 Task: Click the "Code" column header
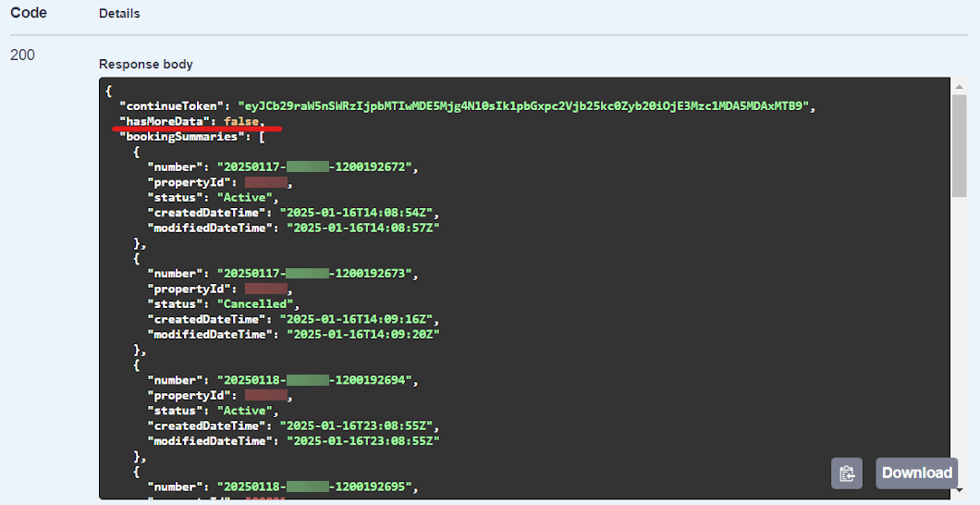coord(29,13)
